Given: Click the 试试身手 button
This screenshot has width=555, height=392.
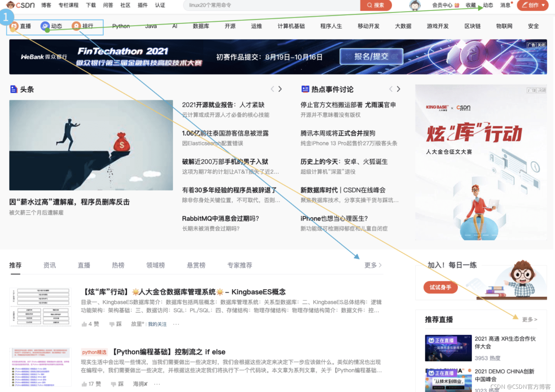Looking at the screenshot, I should point(440,287).
